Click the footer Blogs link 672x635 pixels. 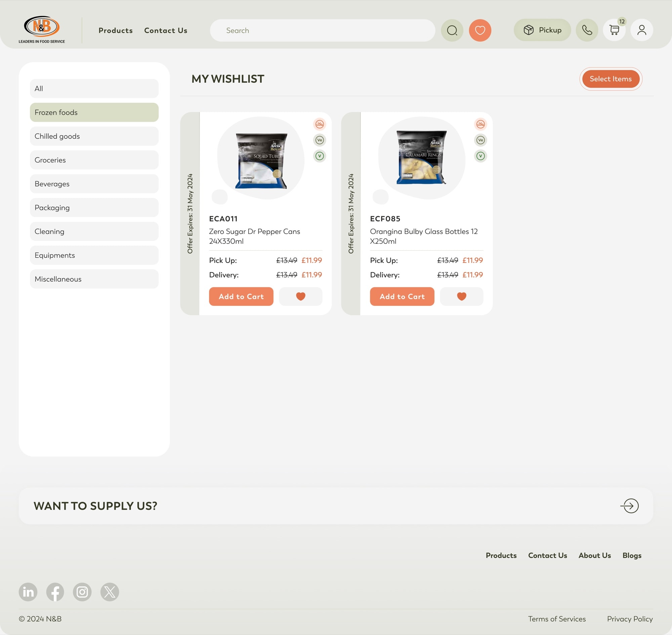632,555
